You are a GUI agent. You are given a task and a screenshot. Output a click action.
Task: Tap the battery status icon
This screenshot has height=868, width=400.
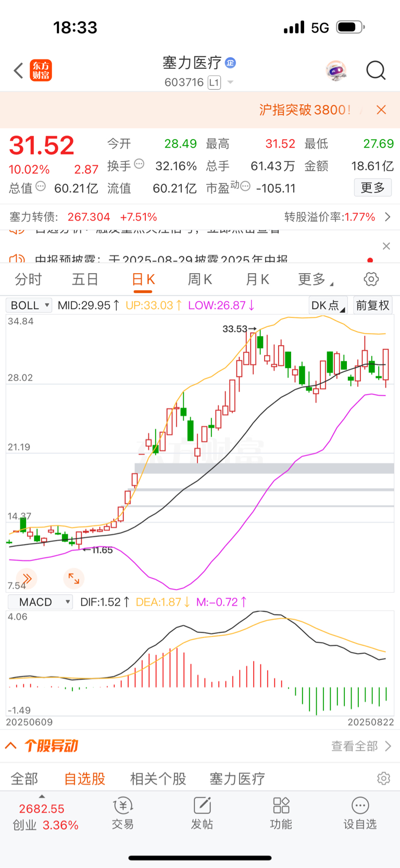(x=351, y=27)
